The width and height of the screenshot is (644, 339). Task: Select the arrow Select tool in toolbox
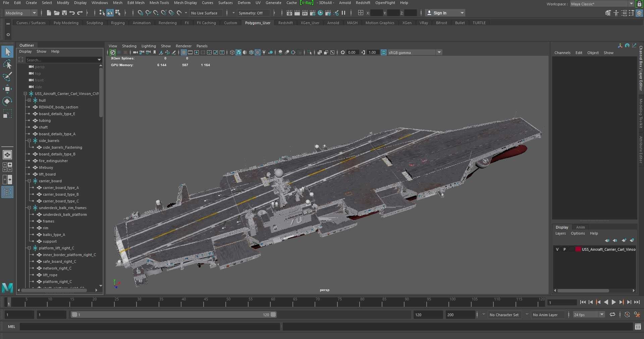7,52
